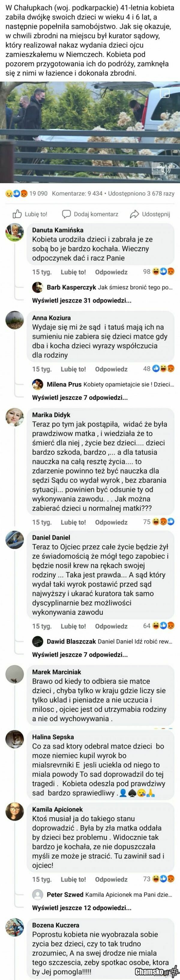Expand 12 more replies under Kamila Apicionek
The image size is (180, 980).
pyautogui.click(x=82, y=908)
